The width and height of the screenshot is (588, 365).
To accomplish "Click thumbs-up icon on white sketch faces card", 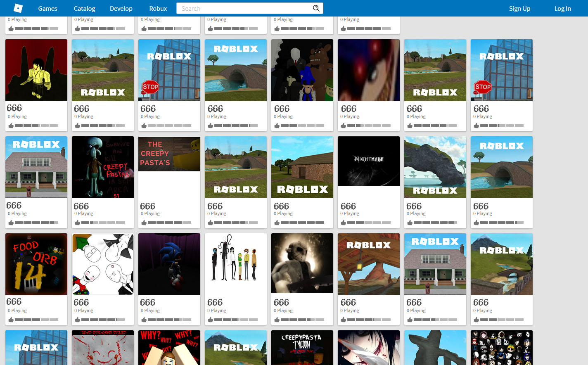I will point(77,320).
